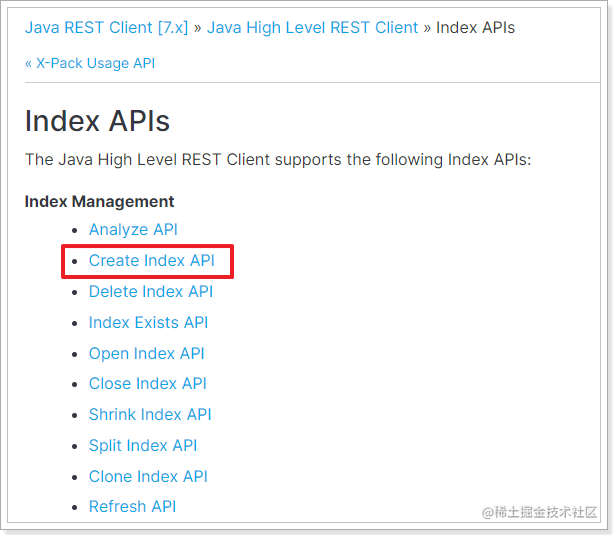This screenshot has height=535, width=613.
Task: Select the Index Exists API link
Action: tap(148, 323)
